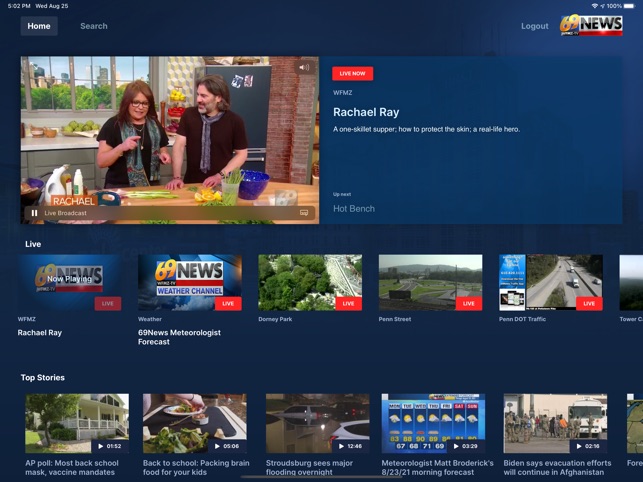Viewport: 643px width, 482px height.
Task: Open 69News Meteorologist Forecast title
Action: pos(179,337)
